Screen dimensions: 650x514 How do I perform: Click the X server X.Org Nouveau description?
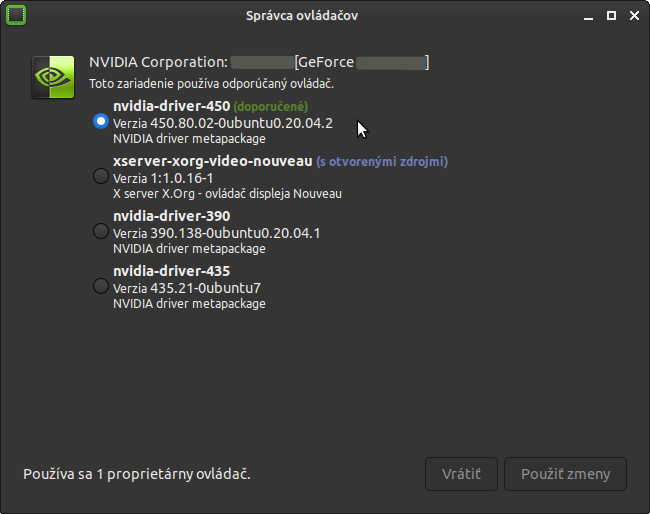(227, 194)
